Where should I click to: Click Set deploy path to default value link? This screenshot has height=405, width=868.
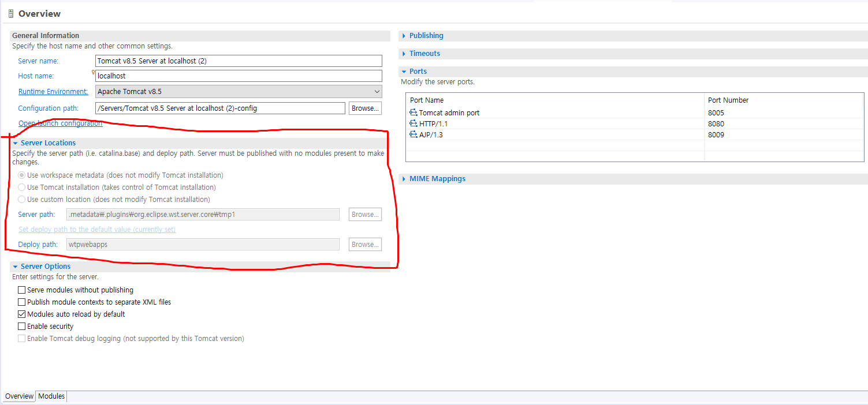[x=97, y=229]
